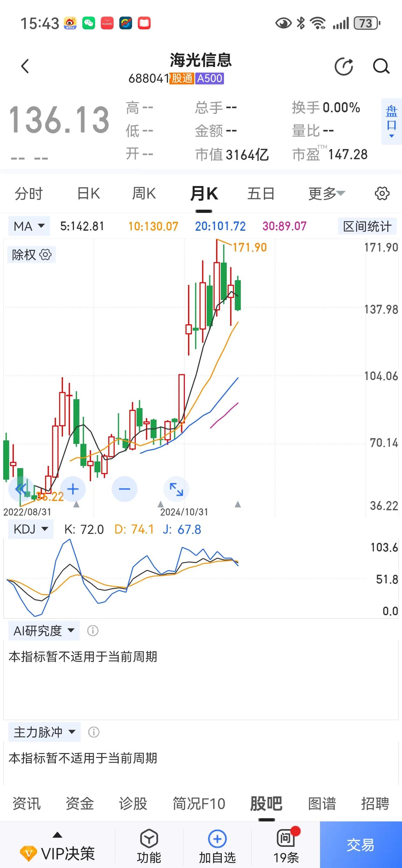This screenshot has height=868, width=402.
Task: Tap the Weibo notification icon in status bar
Action: click(x=71, y=23)
